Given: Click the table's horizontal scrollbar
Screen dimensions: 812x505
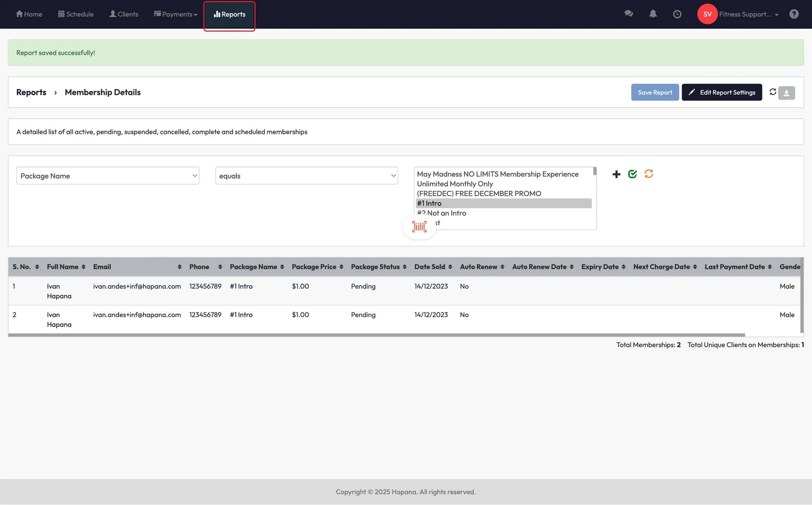Looking at the screenshot, I should [x=377, y=335].
